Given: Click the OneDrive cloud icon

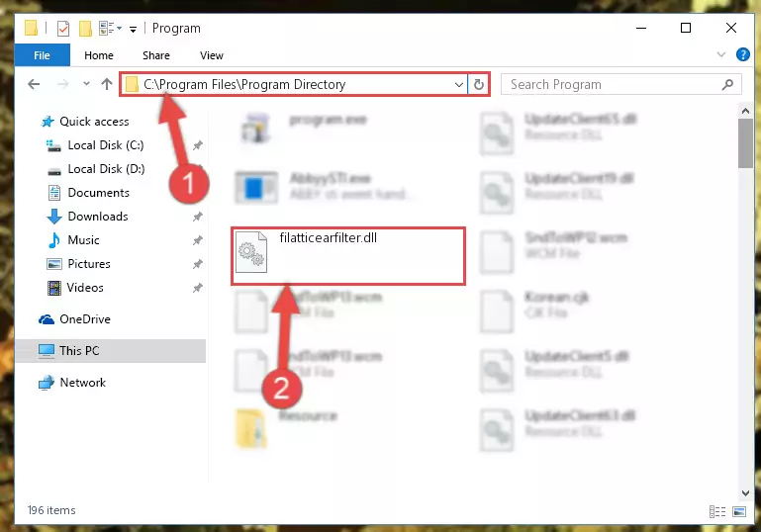Looking at the screenshot, I should coord(47,319).
